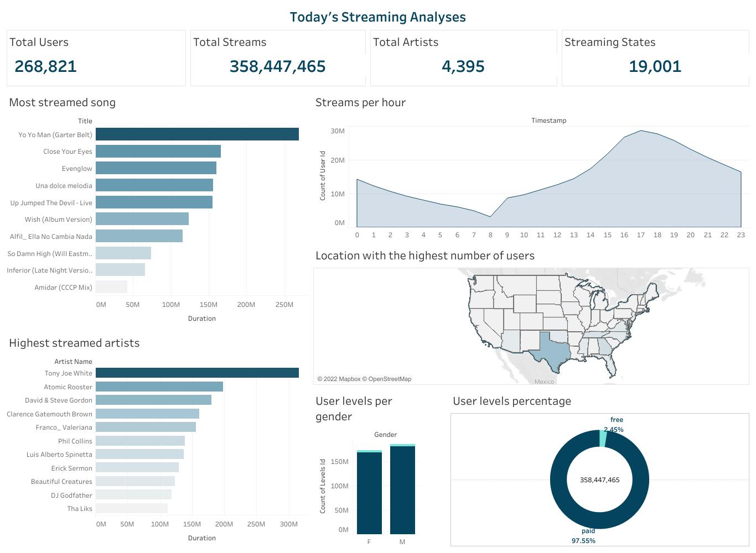Viewport: 756px width, 553px height.
Task: Click the Streaming States value 19,001
Action: click(655, 66)
